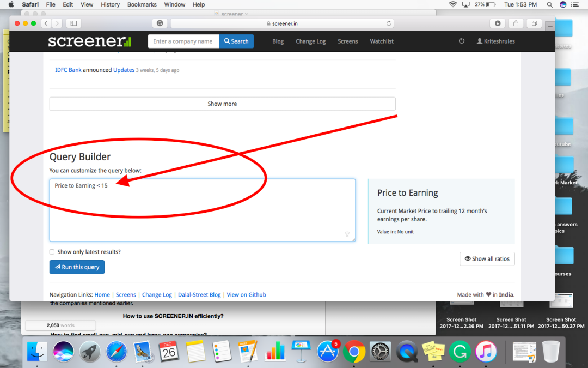The image size is (588, 368).
Task: Open Wi-Fi status menu
Action: click(x=453, y=4)
